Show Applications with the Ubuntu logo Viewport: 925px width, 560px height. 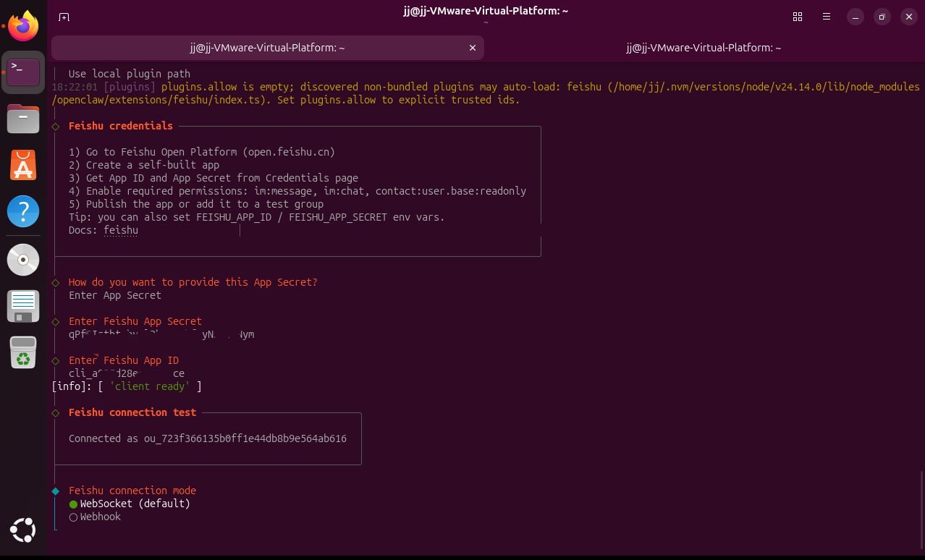(x=23, y=530)
